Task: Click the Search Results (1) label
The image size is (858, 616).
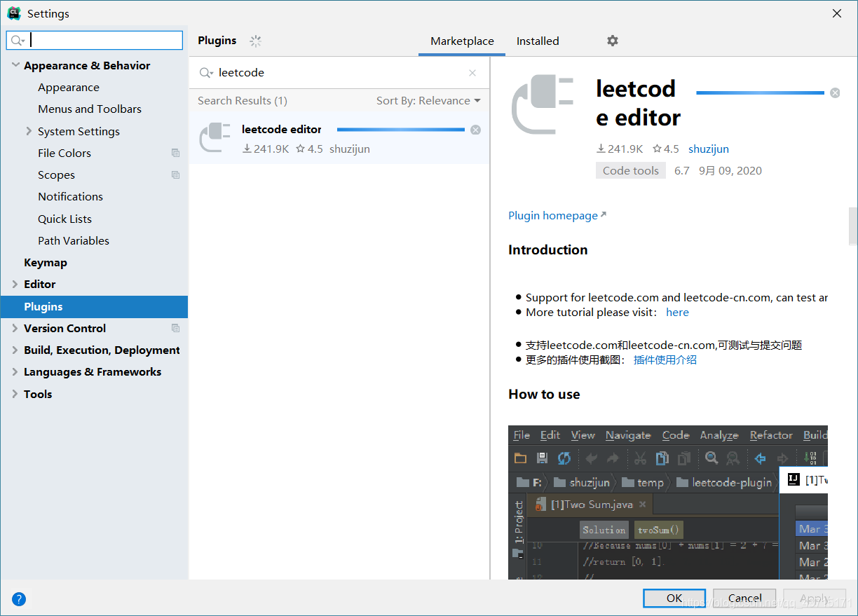Action: [243, 101]
